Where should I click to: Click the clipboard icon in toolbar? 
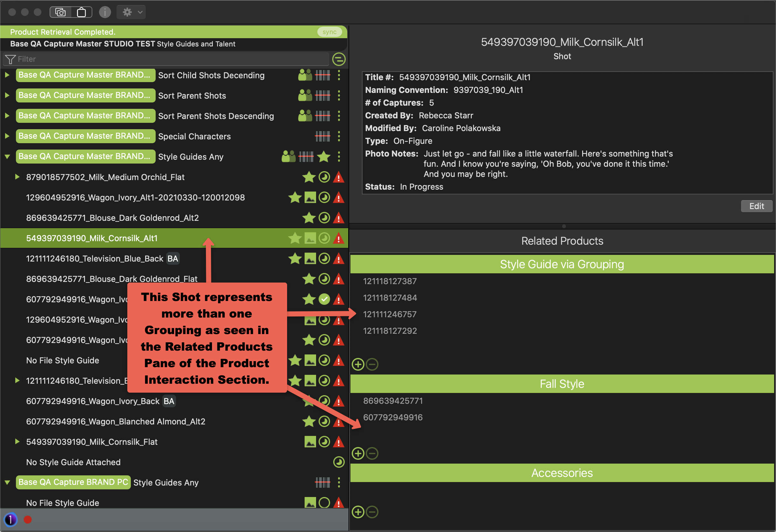[x=81, y=12]
